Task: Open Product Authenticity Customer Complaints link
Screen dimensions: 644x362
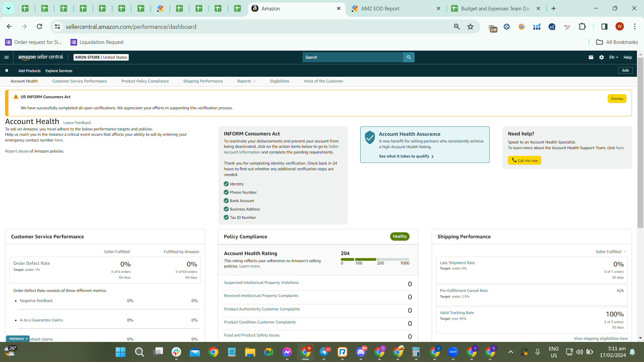Action: point(262,309)
